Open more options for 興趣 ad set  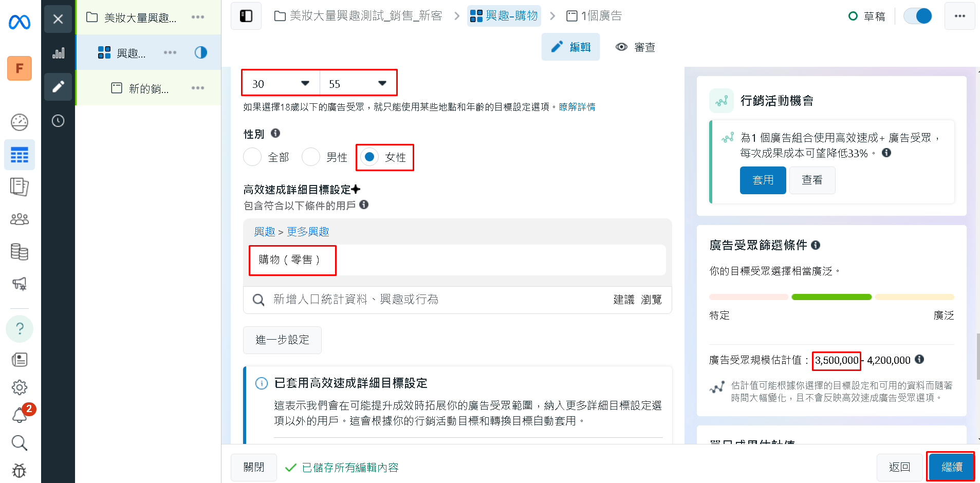(170, 52)
